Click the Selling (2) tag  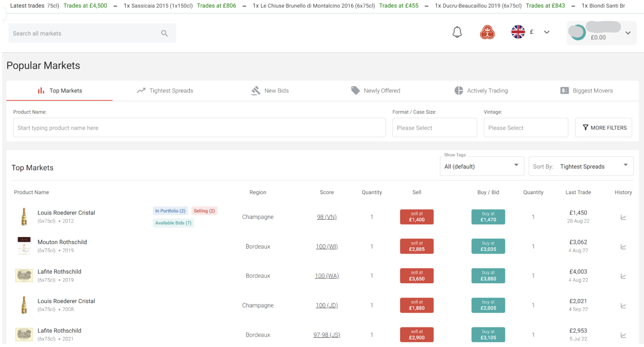204,211
